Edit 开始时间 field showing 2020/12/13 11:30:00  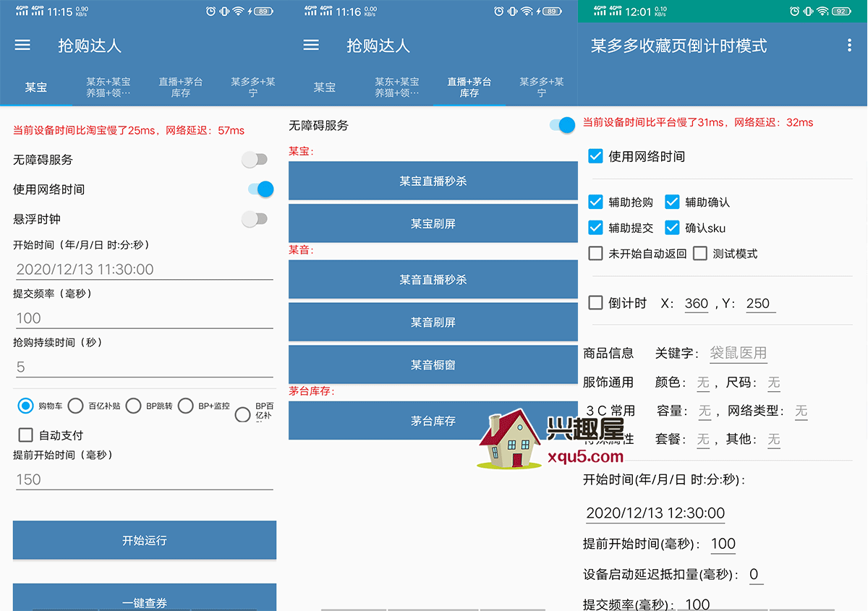click(145, 269)
